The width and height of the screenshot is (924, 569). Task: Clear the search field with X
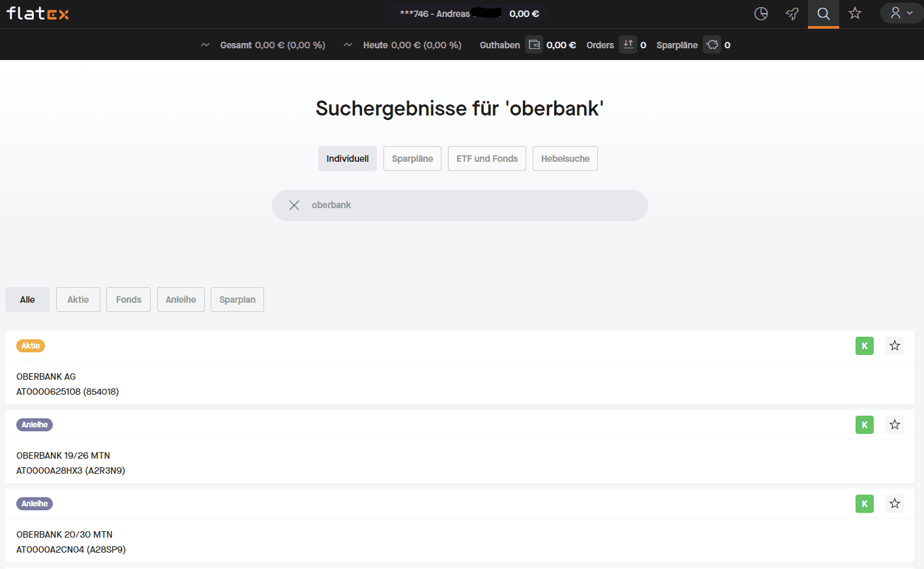[x=294, y=206]
